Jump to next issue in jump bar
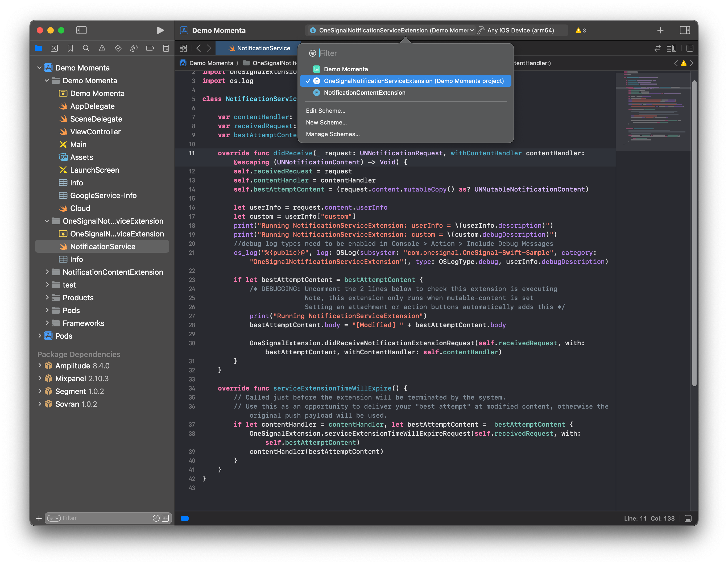The height and width of the screenshot is (565, 728). click(692, 63)
